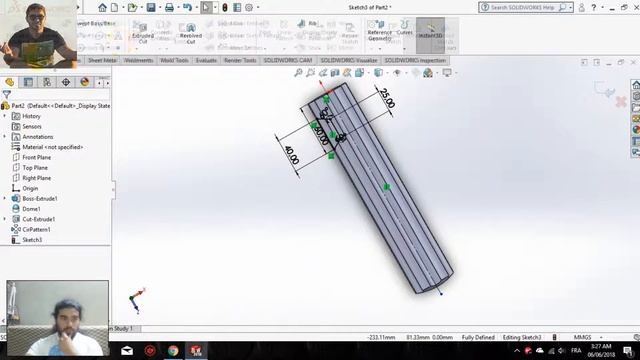Open View Orientation cube icon
640x360 pixels.
(359, 73)
